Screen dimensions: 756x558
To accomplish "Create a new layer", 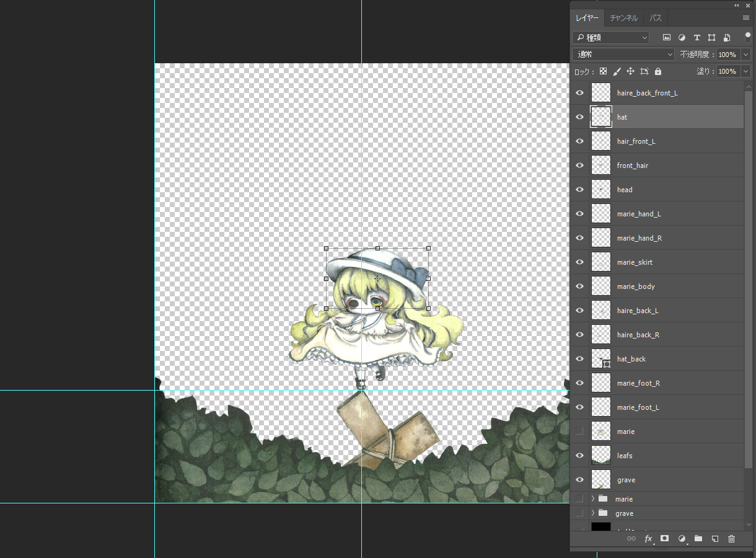I will [714, 539].
